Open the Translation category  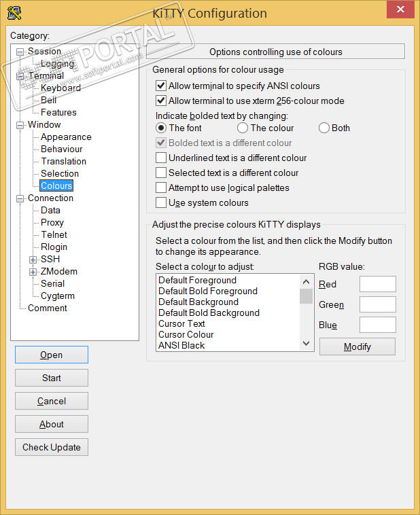tap(63, 161)
